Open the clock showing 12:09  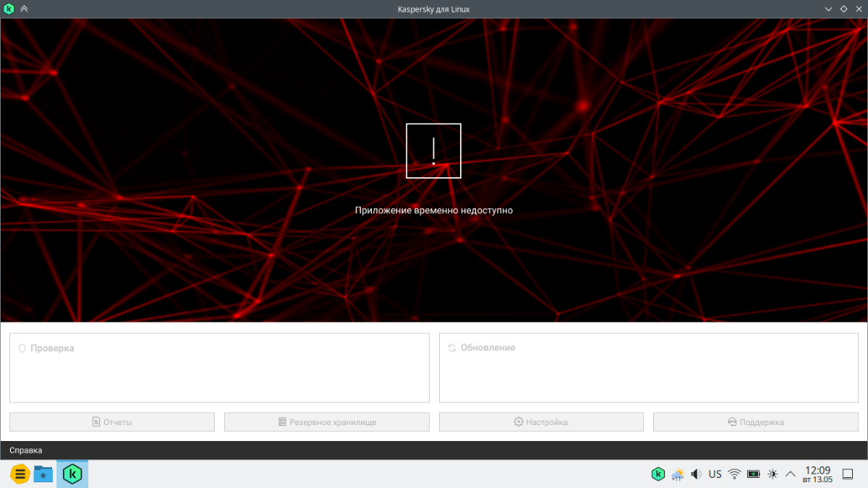[x=817, y=474]
